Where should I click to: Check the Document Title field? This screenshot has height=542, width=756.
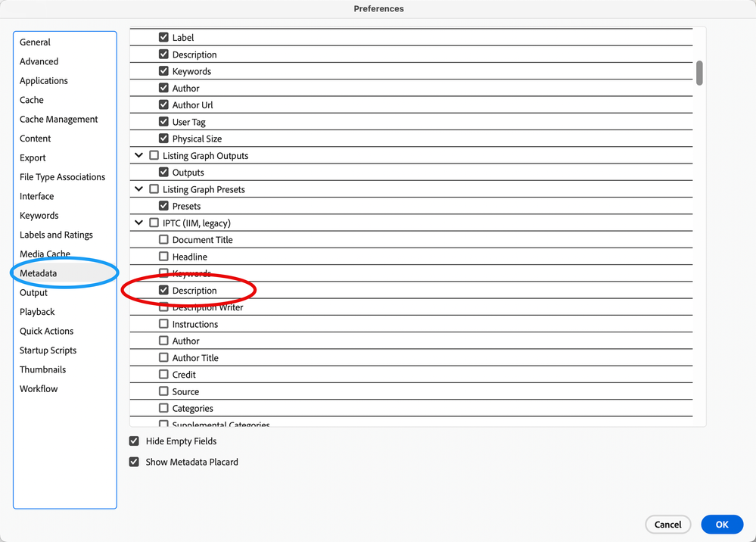coord(163,240)
